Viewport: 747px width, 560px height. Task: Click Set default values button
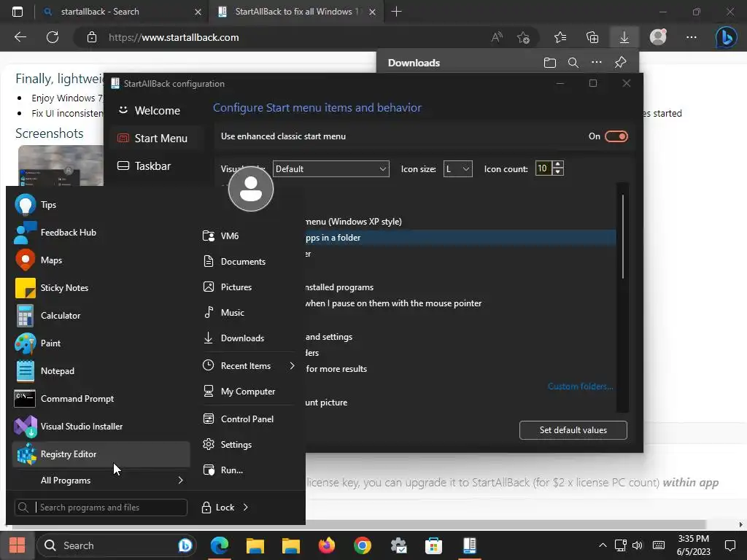(x=573, y=430)
